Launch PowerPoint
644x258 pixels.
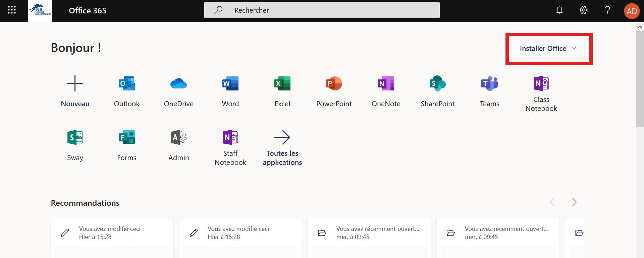click(x=334, y=91)
